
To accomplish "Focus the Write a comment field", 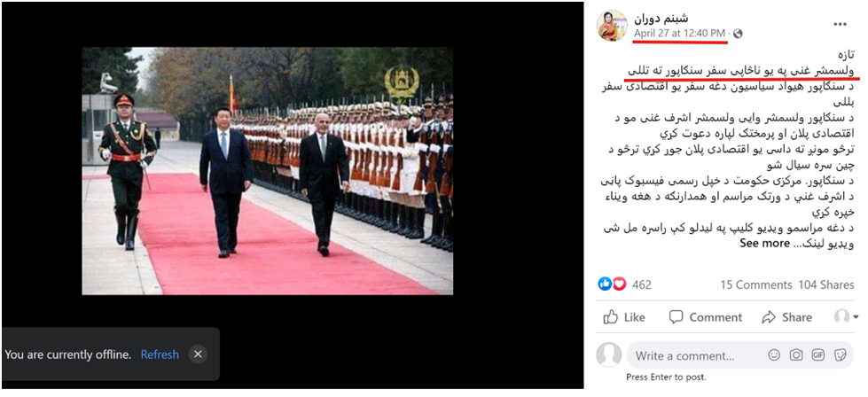I will (697, 355).
